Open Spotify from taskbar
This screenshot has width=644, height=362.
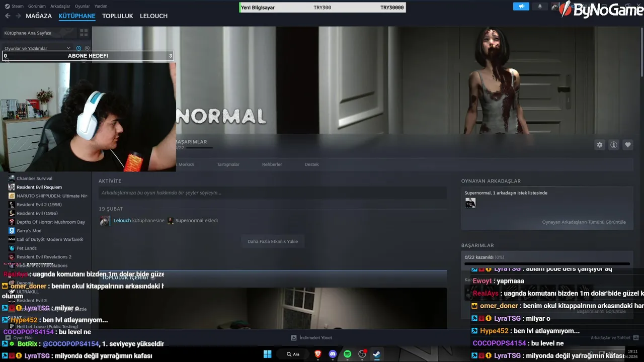click(347, 354)
